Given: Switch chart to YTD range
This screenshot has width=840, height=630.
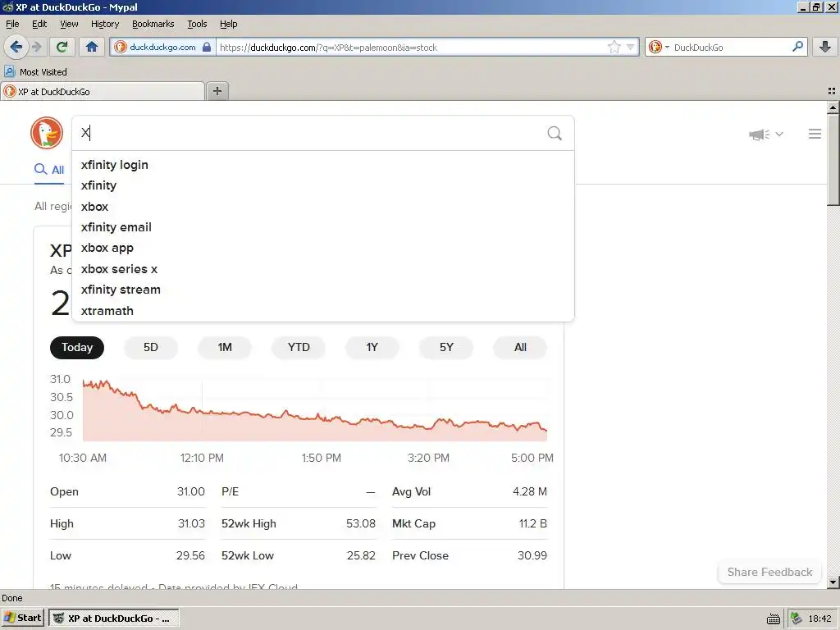Looking at the screenshot, I should click(299, 347).
